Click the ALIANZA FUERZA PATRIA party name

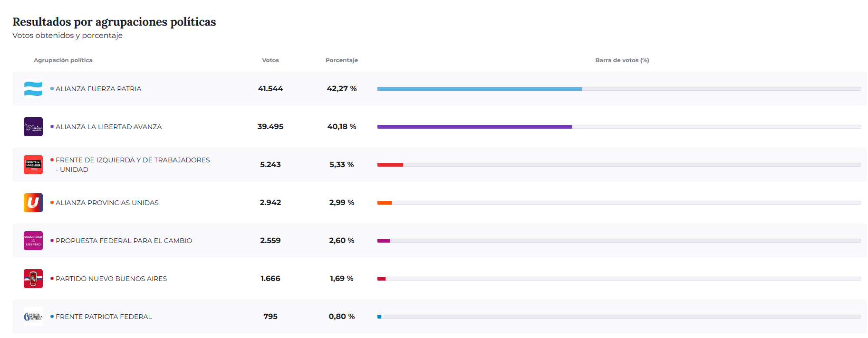[98, 89]
